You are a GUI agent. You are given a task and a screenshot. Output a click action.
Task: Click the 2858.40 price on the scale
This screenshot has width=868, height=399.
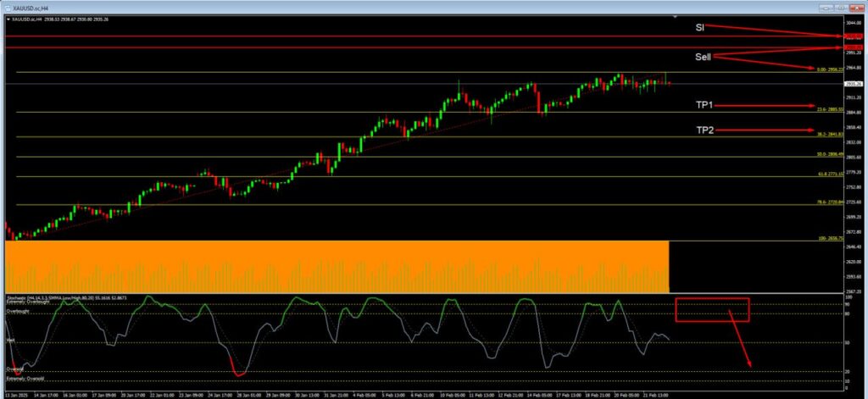point(853,127)
